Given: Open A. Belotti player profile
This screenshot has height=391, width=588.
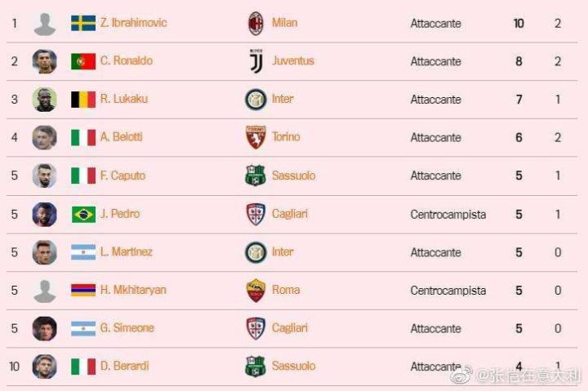Looking at the screenshot, I should [x=121, y=137].
